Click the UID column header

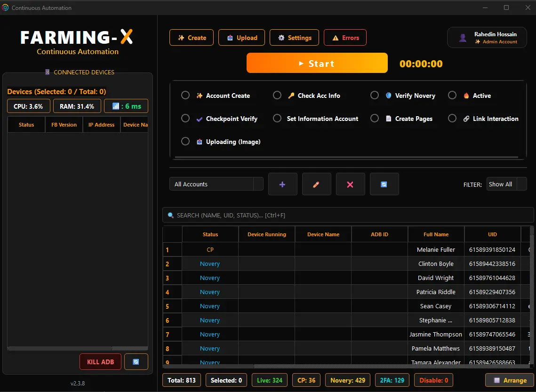point(492,234)
